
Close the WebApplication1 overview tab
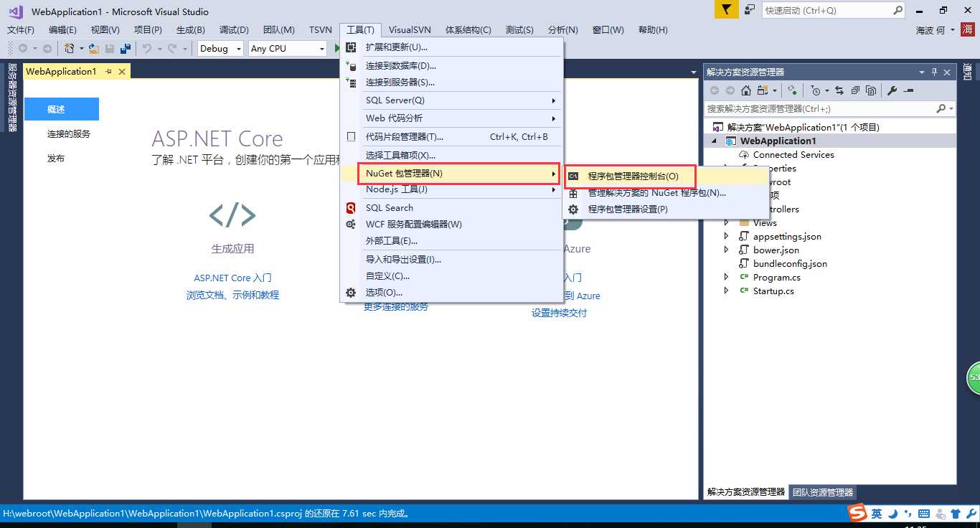[x=122, y=72]
